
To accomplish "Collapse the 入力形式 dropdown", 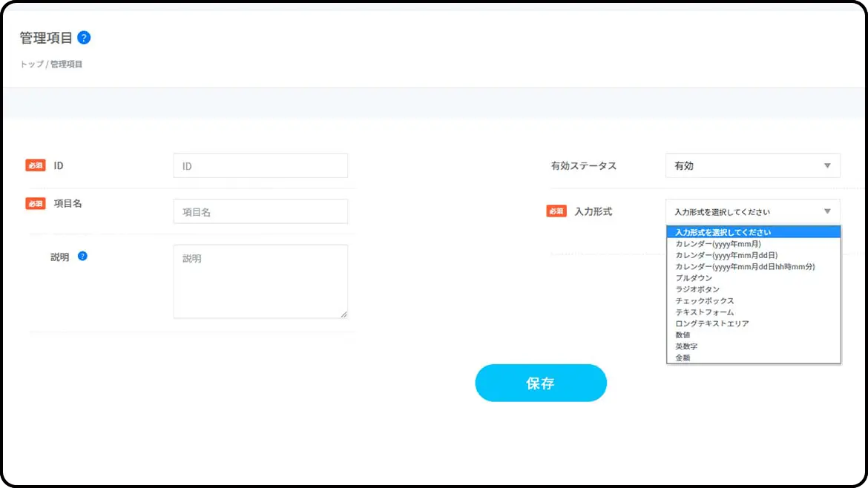I will [752, 211].
